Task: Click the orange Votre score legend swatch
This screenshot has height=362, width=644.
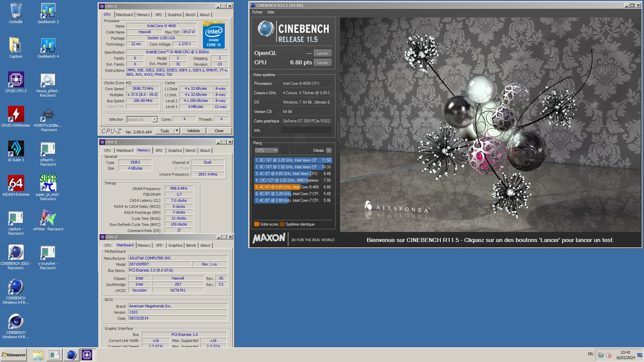Action: 257,224
